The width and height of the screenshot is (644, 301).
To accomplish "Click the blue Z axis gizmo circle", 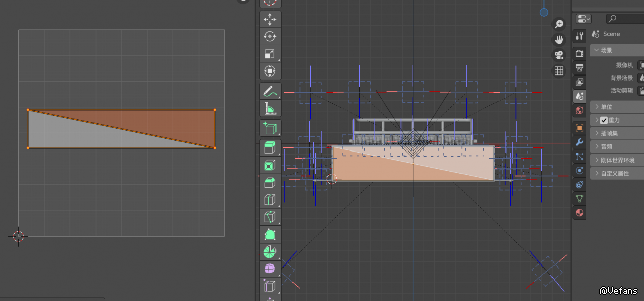I will 544,12.
